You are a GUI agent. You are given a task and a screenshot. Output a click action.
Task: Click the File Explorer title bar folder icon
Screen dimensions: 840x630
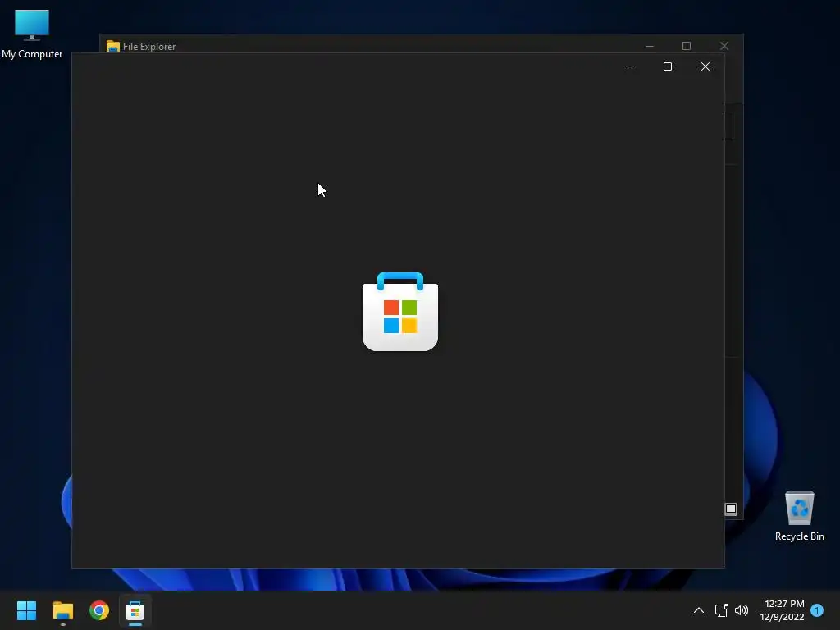tap(112, 46)
